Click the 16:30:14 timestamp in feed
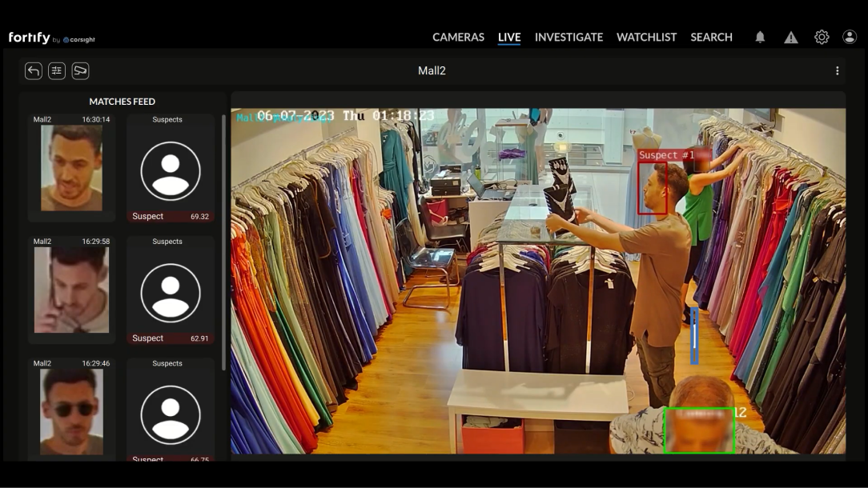The image size is (868, 488). pyautogui.click(x=96, y=119)
